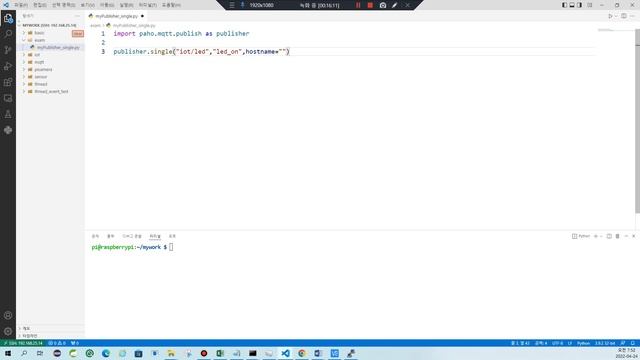
Task: Expand the Timeline section at sidebar bottom
Action: [x=29, y=336]
